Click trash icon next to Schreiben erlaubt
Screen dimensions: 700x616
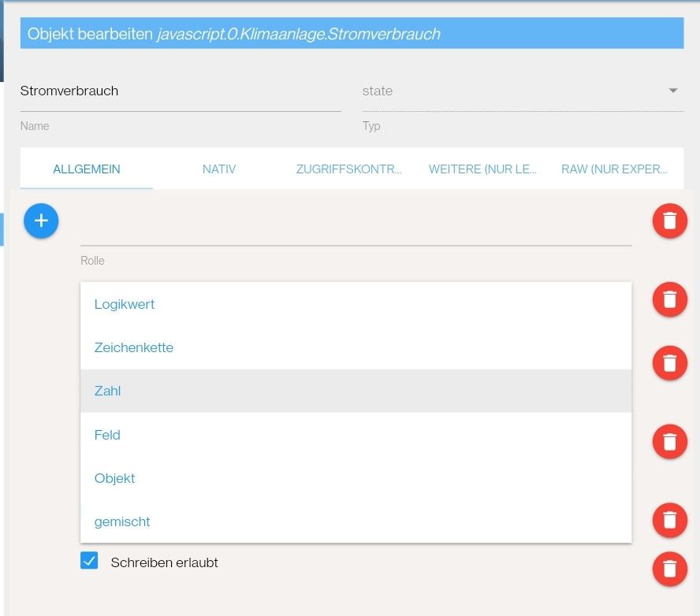[669, 570]
